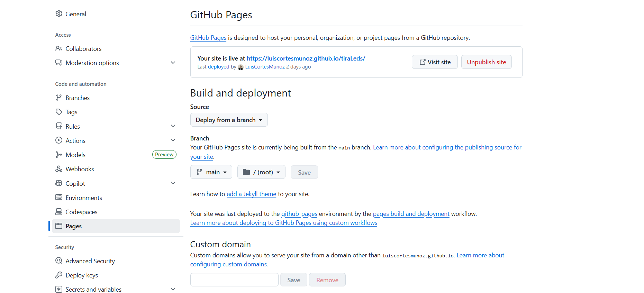Screen dimensions: 644x293
Task: Click the Unpublish site button
Action: (486, 62)
